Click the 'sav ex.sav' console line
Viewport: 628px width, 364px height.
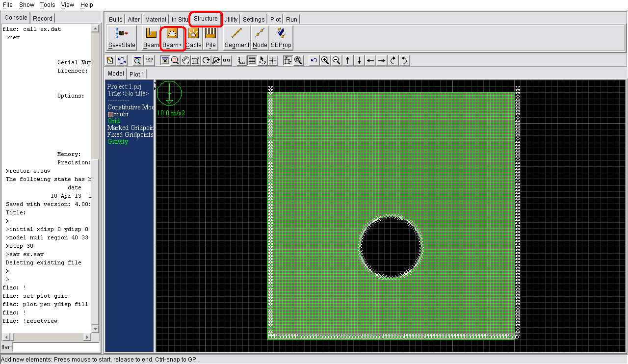[25, 255]
